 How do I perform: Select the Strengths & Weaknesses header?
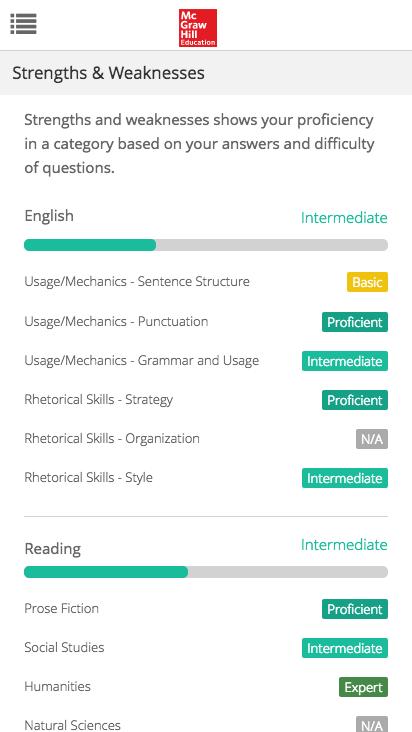click(x=206, y=73)
